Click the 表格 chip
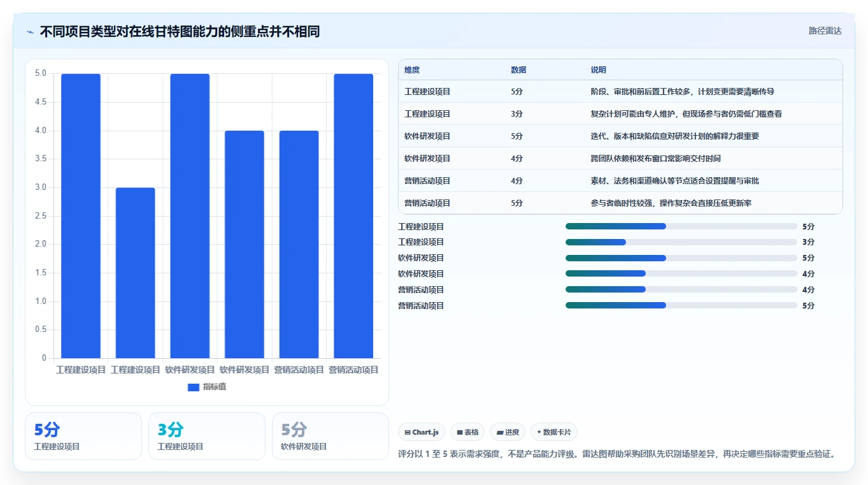The height and width of the screenshot is (485, 868). click(x=467, y=432)
